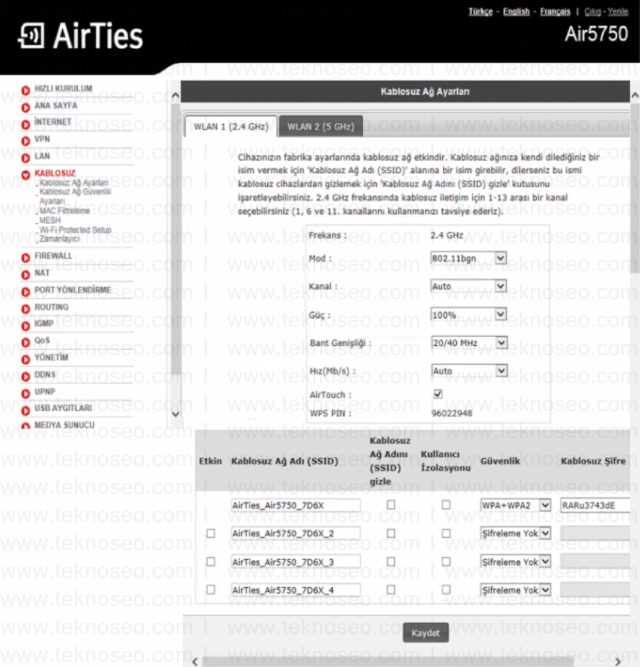
Task: Click the Çıkış logout link
Action: click(x=593, y=11)
